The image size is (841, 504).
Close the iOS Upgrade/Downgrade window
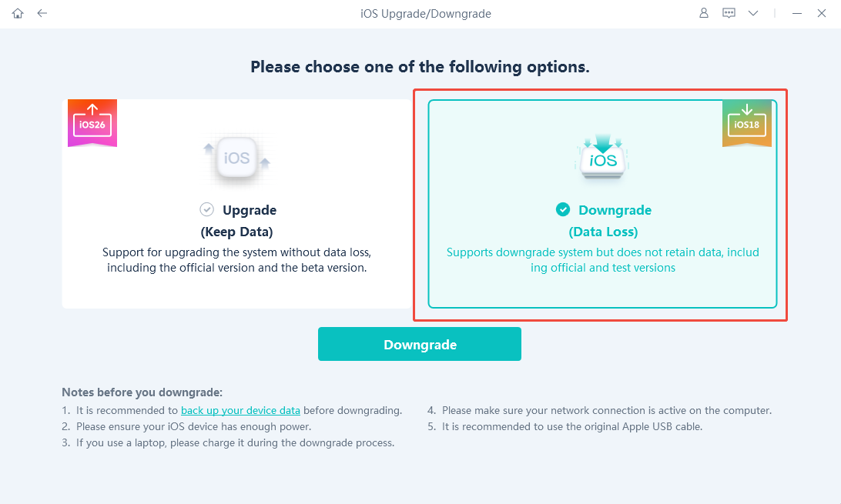pos(821,13)
